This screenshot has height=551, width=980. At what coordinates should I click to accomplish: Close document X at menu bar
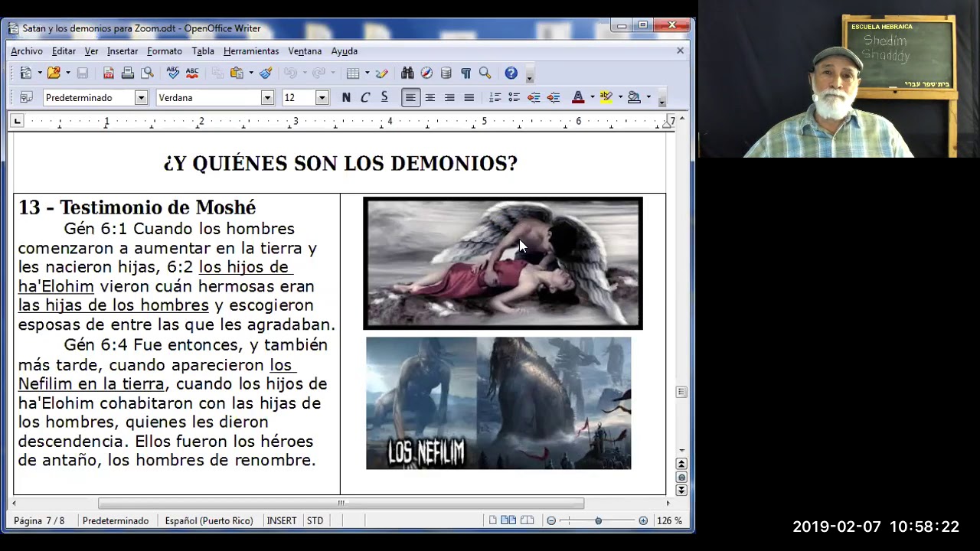click(x=680, y=51)
